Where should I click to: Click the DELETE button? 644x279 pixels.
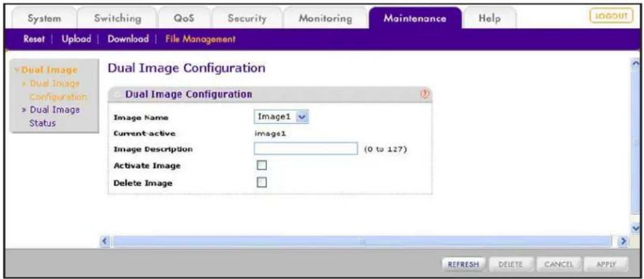pyautogui.click(x=511, y=265)
